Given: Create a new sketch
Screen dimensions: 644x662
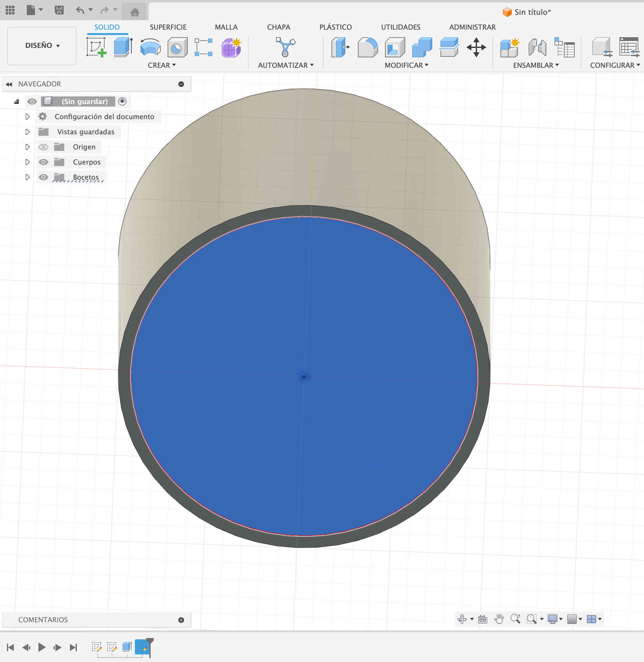Looking at the screenshot, I should [96, 47].
